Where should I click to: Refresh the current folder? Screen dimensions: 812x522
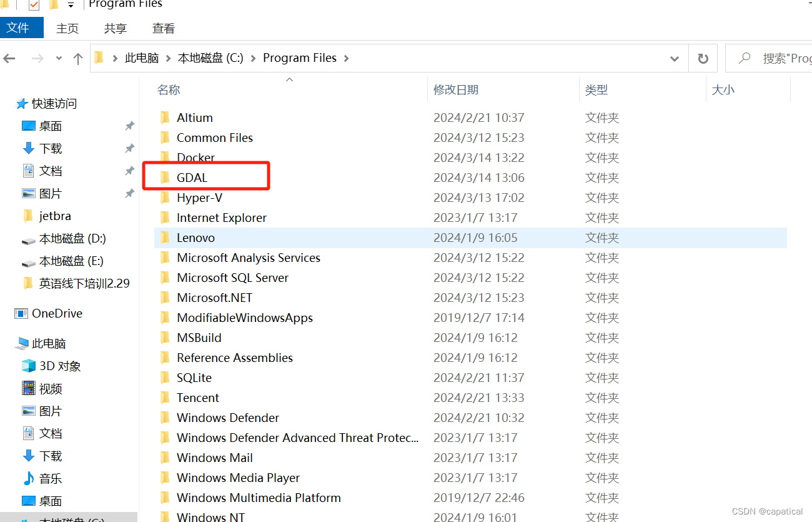[x=703, y=58]
